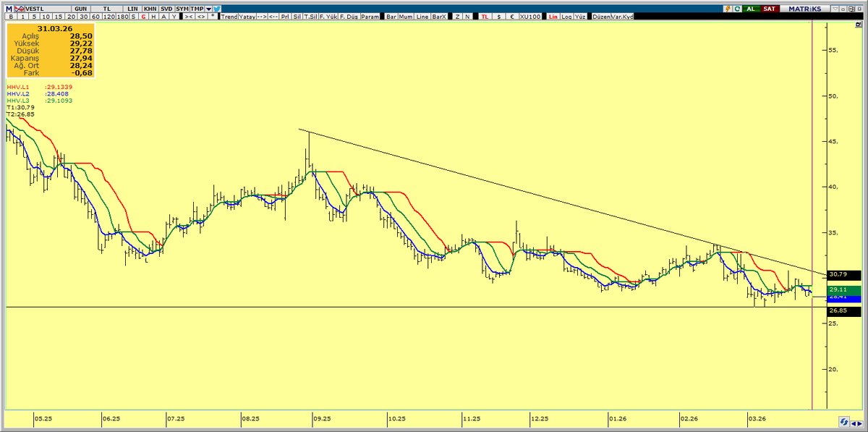Click the Param button
This screenshot has height=432, width=868.
[x=370, y=16]
